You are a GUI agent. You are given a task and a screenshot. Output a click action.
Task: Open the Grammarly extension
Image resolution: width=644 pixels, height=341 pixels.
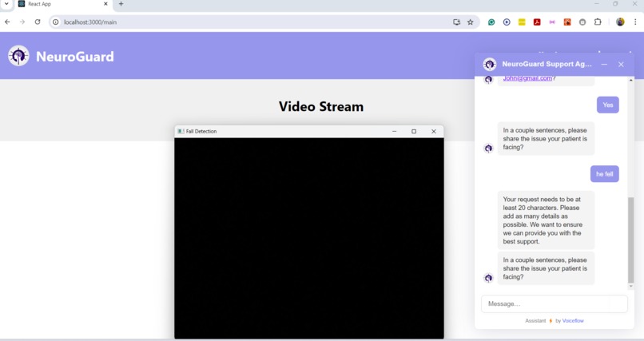[x=491, y=22]
